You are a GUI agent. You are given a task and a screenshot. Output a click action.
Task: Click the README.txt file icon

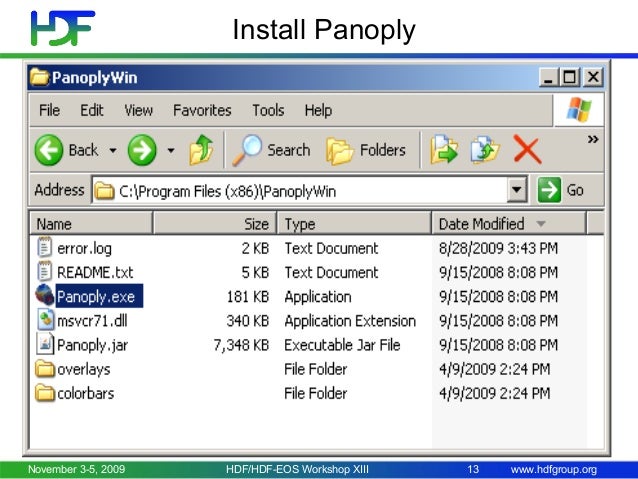click(x=44, y=271)
